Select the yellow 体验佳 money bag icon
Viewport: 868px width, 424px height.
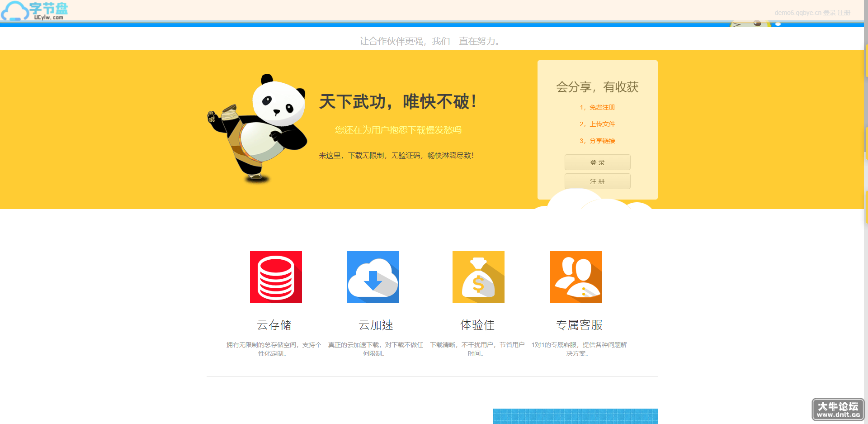click(478, 277)
